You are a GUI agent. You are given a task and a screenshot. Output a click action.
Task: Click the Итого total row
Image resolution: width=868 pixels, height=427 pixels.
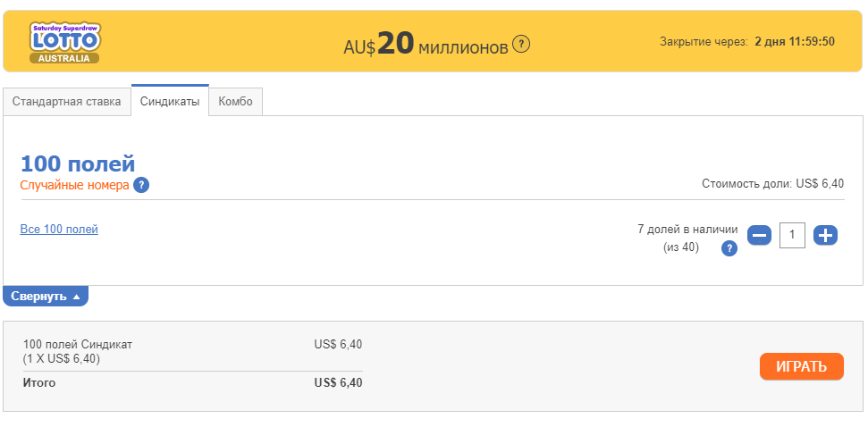tap(193, 382)
